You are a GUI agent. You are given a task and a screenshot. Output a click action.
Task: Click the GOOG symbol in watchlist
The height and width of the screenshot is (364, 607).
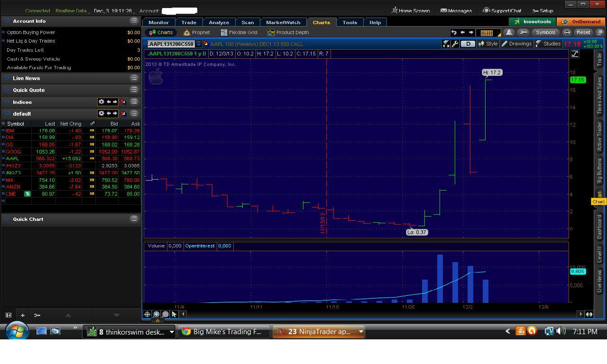point(13,152)
